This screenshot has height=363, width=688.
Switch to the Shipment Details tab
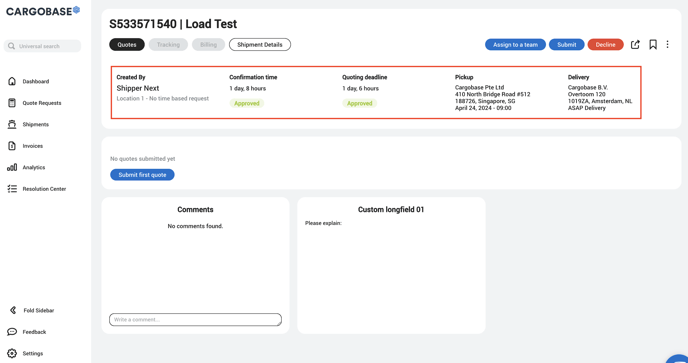tap(260, 44)
